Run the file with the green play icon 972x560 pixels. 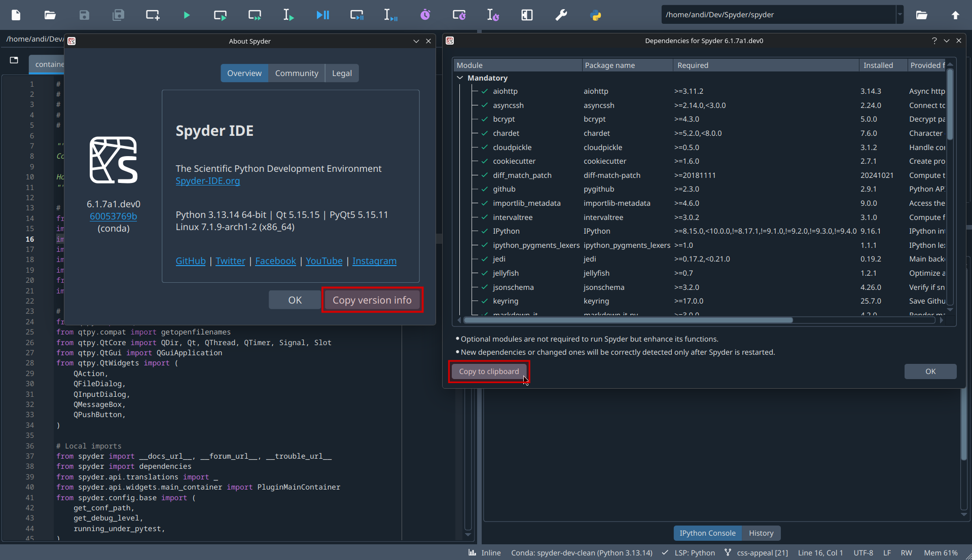pos(187,15)
